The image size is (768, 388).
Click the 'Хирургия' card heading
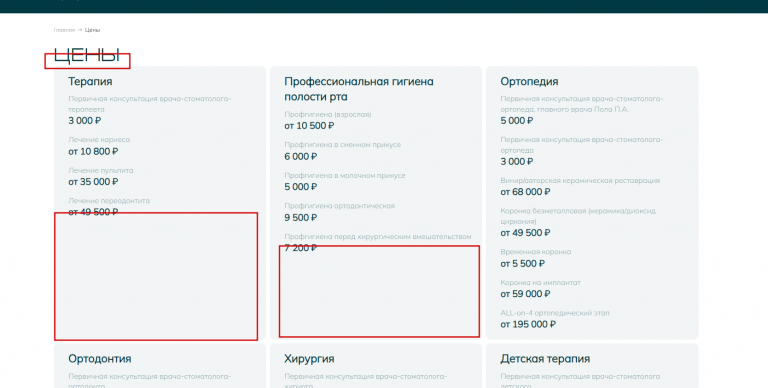(x=309, y=359)
